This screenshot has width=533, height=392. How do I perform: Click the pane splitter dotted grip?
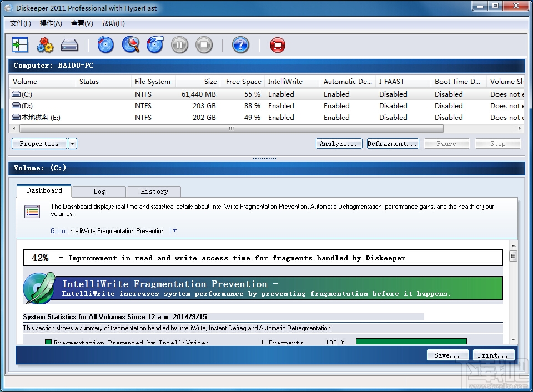click(x=264, y=158)
